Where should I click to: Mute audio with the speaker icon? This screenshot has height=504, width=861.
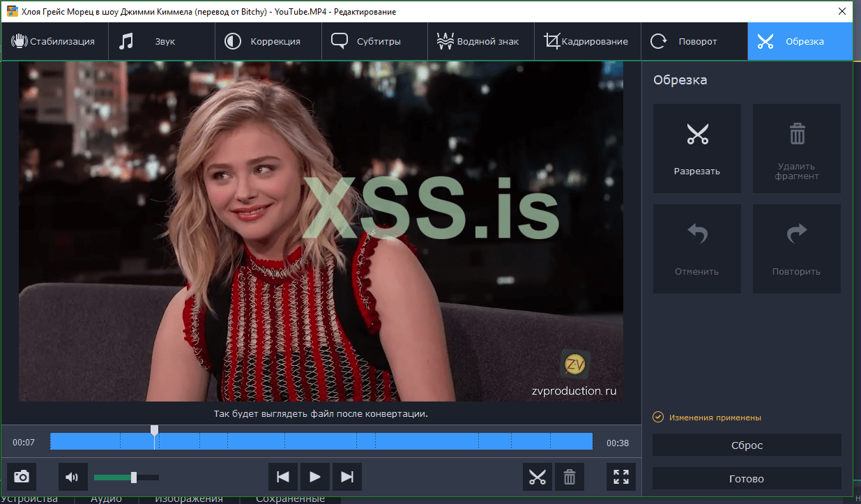pos(73,477)
